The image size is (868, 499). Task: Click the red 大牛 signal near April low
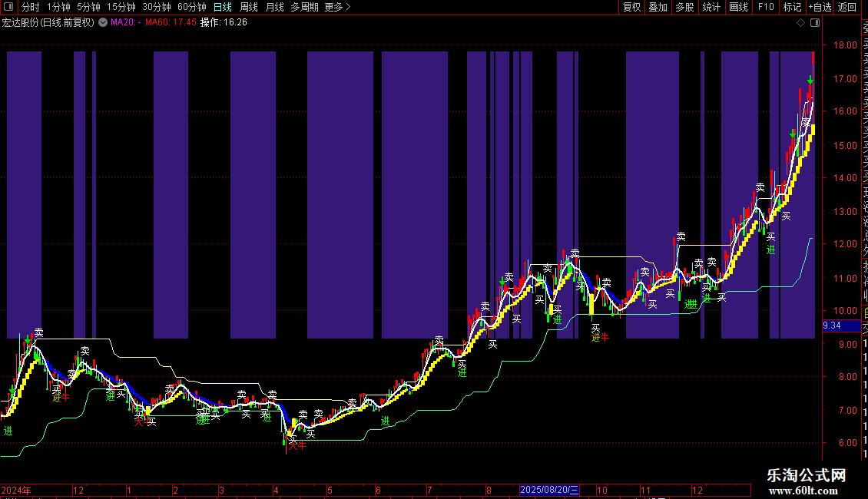pyautogui.click(x=297, y=444)
